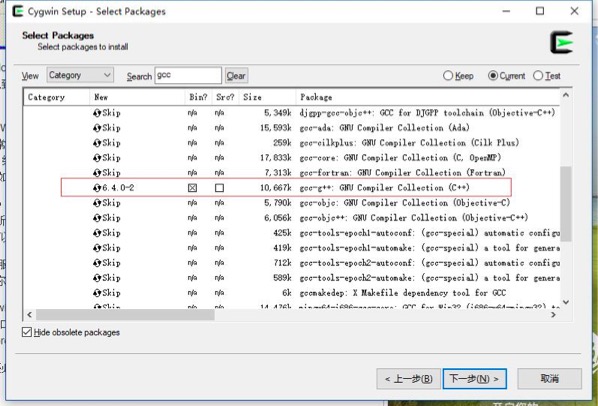Select gcc-g++ GNU Compiler Collection text
This screenshot has width=598, height=406.
pyautogui.click(x=384, y=188)
